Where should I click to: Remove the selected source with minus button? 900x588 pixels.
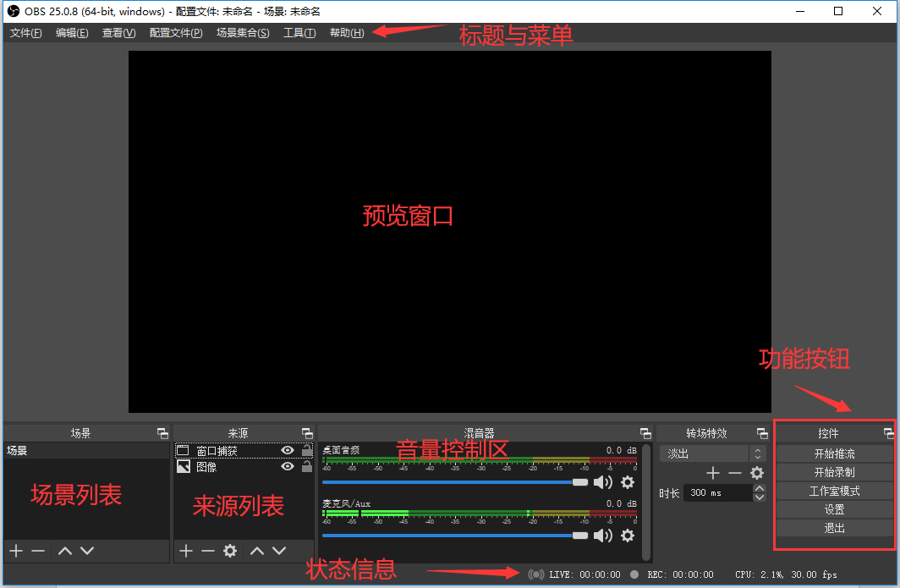(208, 551)
